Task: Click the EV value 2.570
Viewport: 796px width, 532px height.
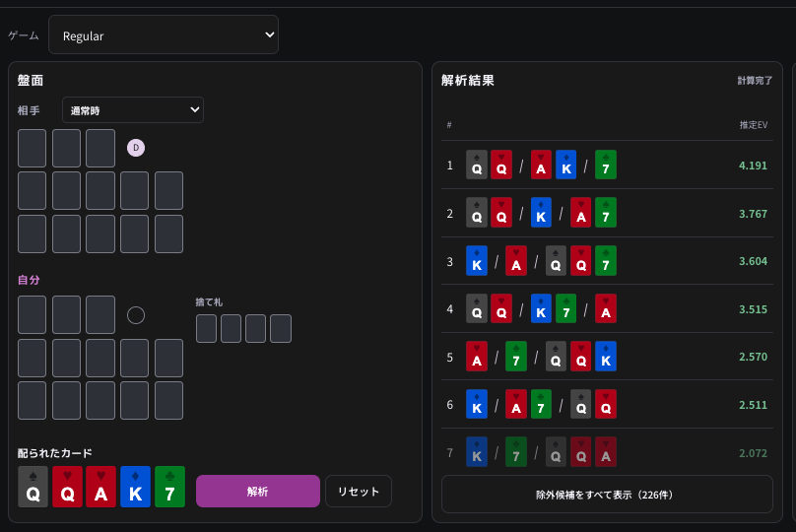Action: 753,357
